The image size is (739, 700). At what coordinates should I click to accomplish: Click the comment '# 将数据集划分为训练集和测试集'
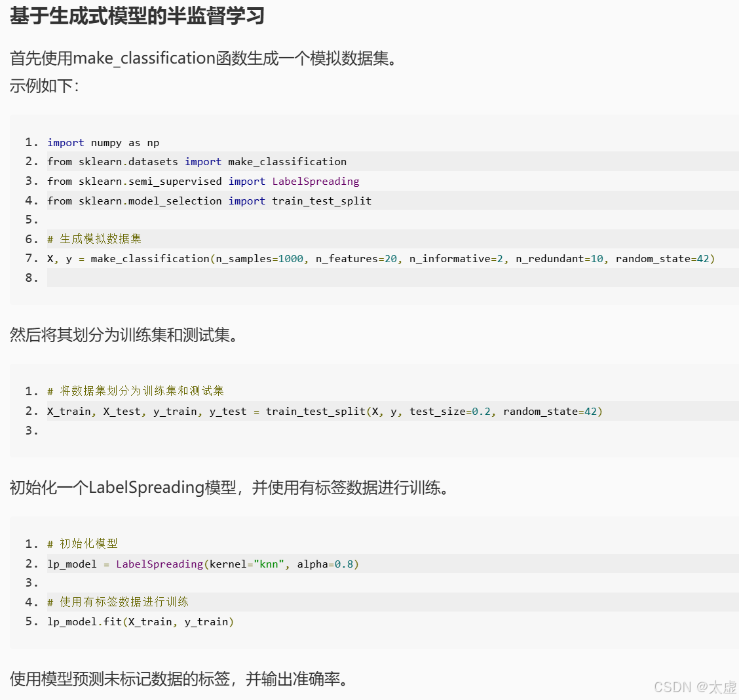tap(135, 391)
